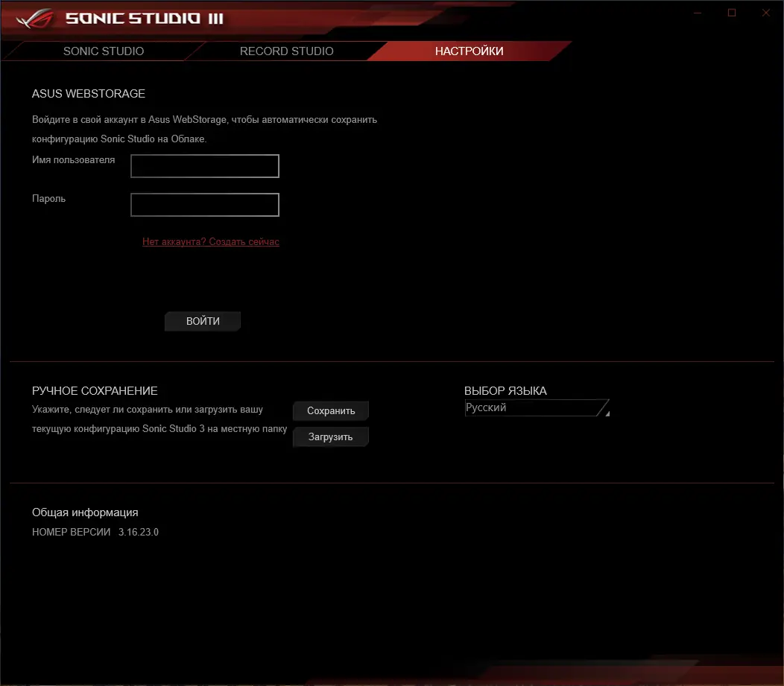Select the НАСТРОЙКИ tab

469,51
